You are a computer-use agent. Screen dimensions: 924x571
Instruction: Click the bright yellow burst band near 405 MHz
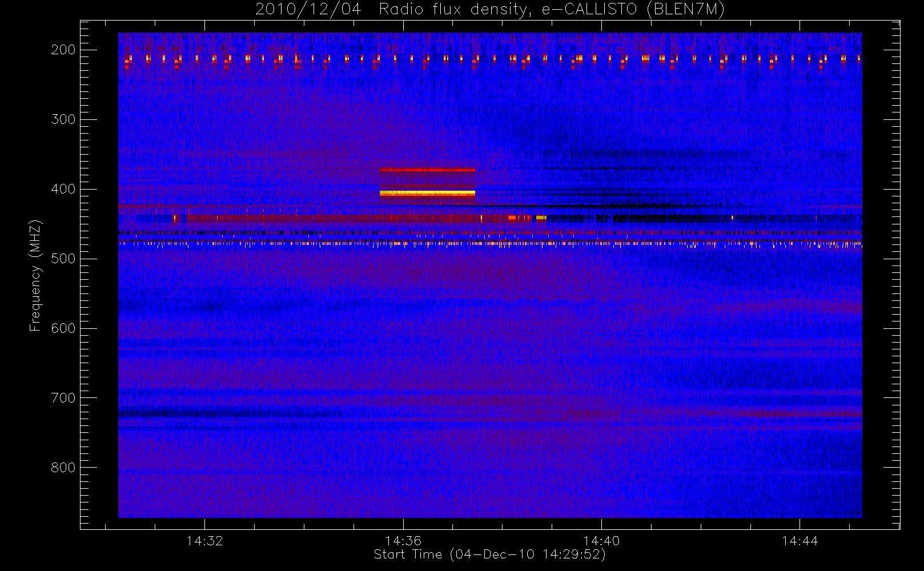(427, 194)
